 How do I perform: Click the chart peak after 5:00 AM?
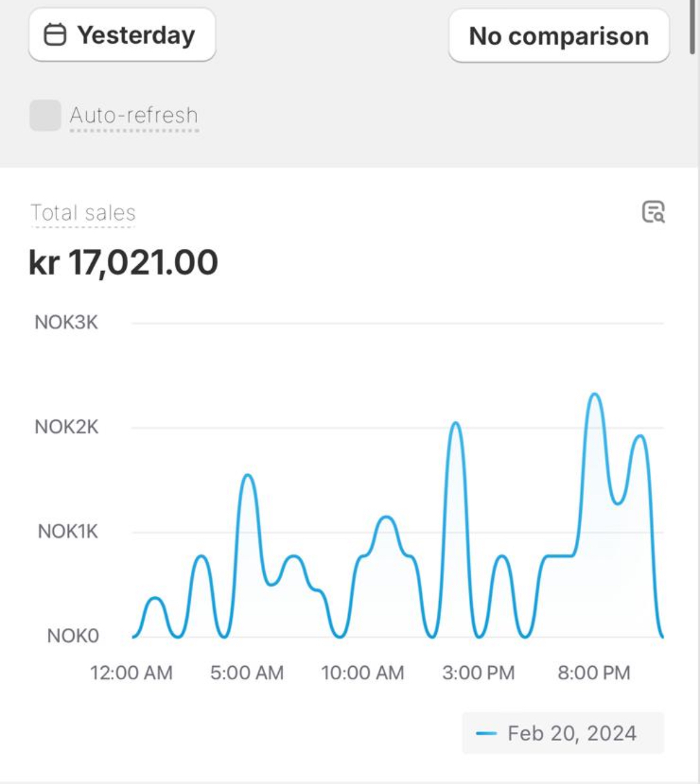[x=248, y=475]
